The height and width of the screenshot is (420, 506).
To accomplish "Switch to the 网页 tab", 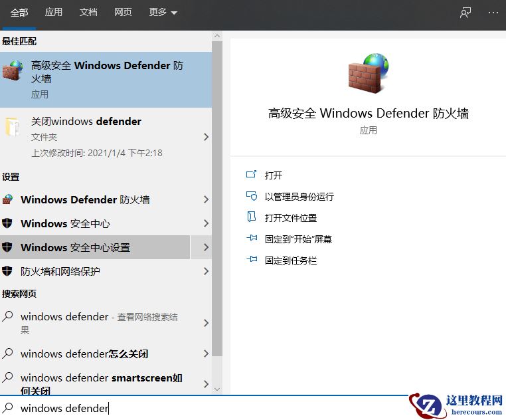I will click(123, 12).
